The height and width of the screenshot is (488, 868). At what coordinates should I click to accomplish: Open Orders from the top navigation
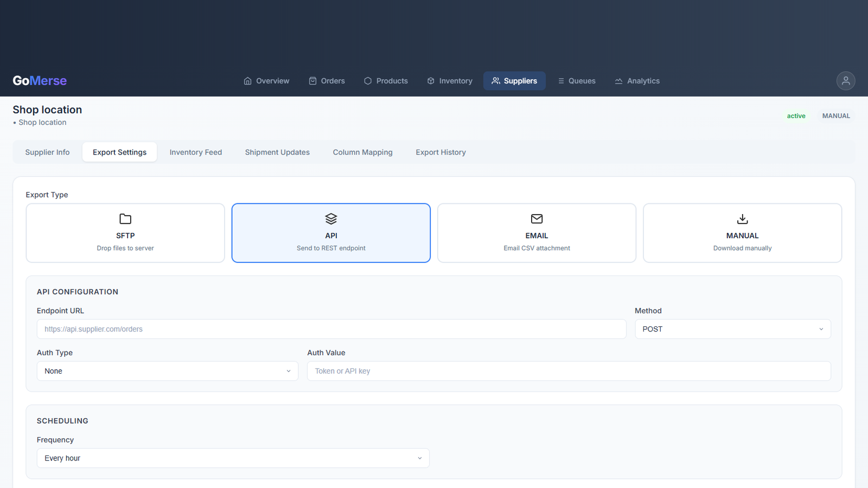tap(327, 81)
